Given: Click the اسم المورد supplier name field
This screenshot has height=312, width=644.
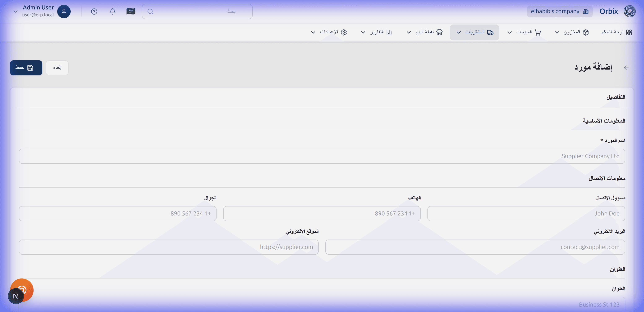Looking at the screenshot, I should (322, 156).
